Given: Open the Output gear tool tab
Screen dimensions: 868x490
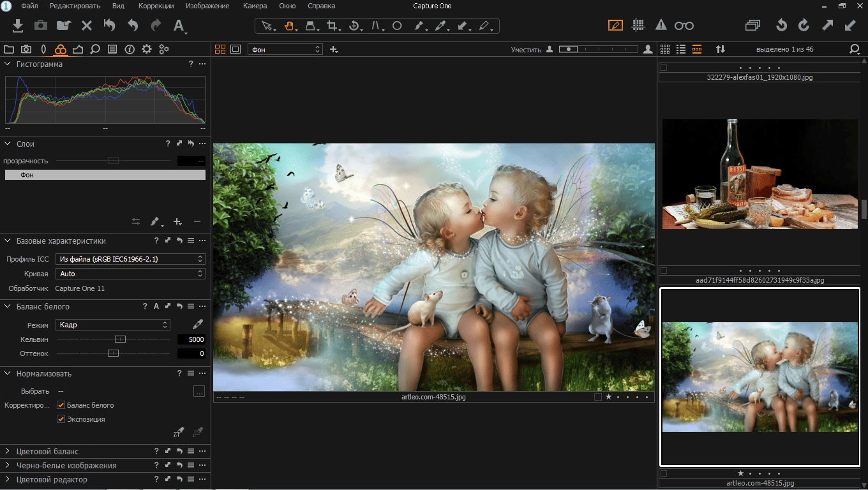Looking at the screenshot, I should click(147, 49).
